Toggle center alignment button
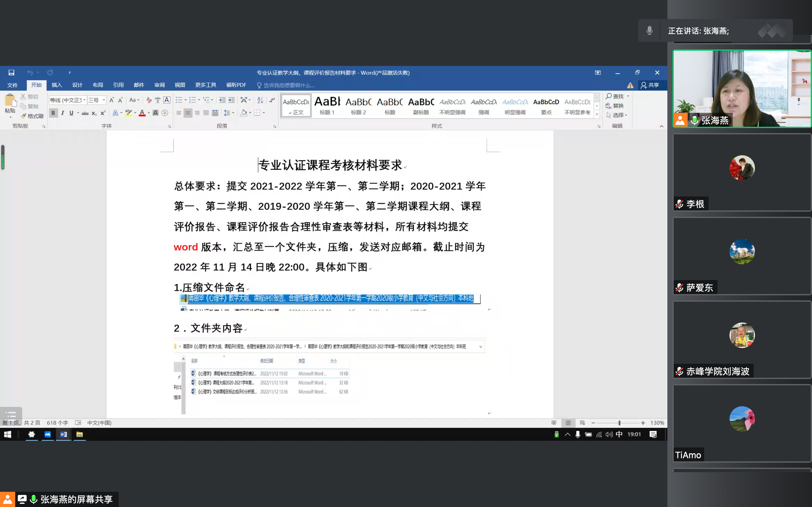Screen dimensions: 812x507 (188, 113)
